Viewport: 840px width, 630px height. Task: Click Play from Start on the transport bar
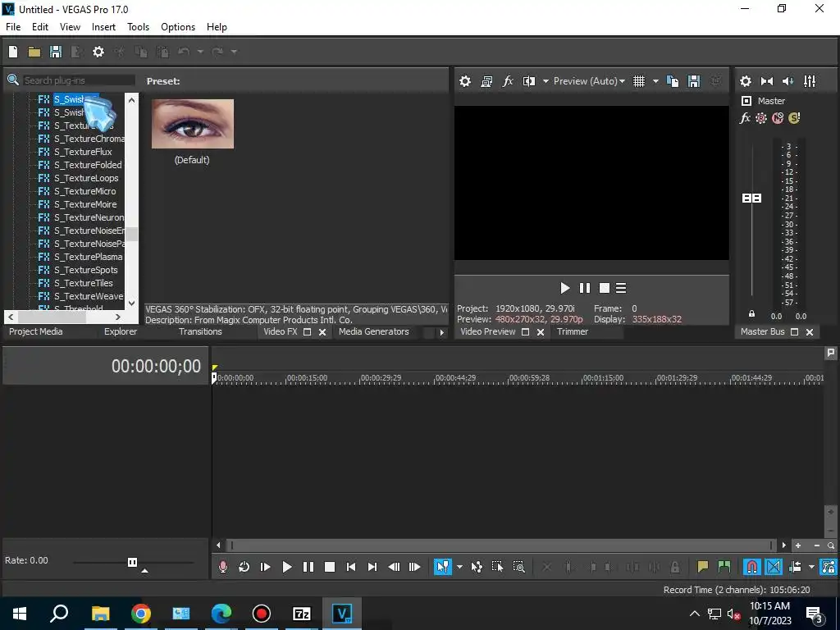(265, 567)
